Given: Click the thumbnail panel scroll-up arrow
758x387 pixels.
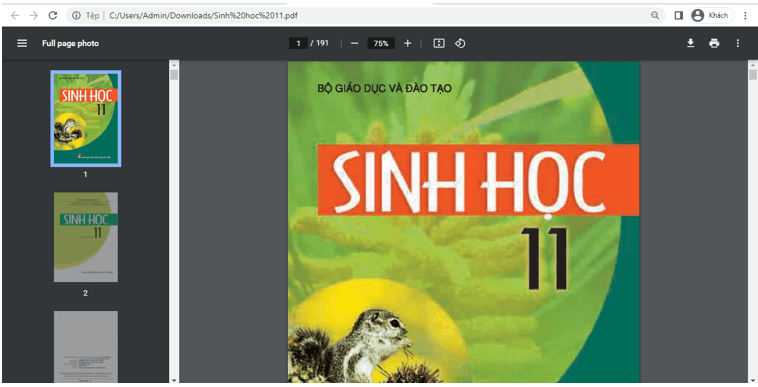Looking at the screenshot, I should [x=174, y=64].
